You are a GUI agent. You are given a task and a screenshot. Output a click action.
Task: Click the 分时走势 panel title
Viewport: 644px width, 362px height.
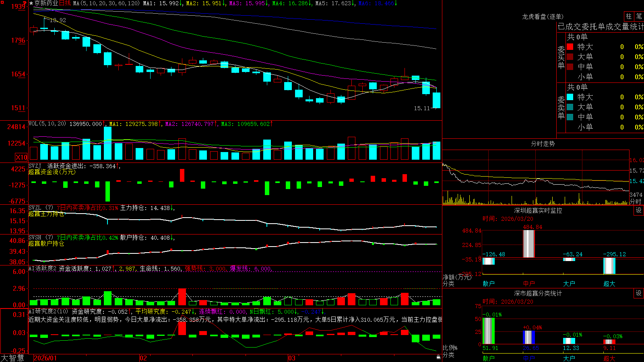click(x=543, y=144)
